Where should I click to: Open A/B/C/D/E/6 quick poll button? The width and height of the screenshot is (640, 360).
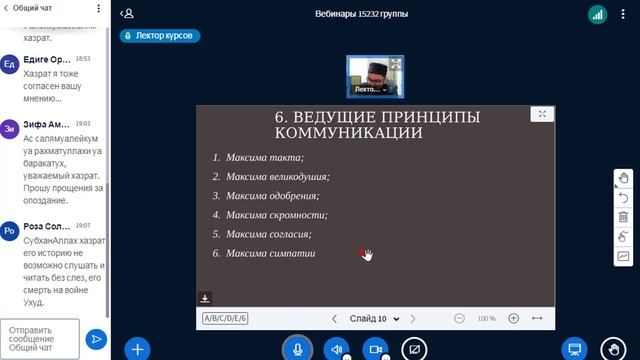click(x=225, y=318)
